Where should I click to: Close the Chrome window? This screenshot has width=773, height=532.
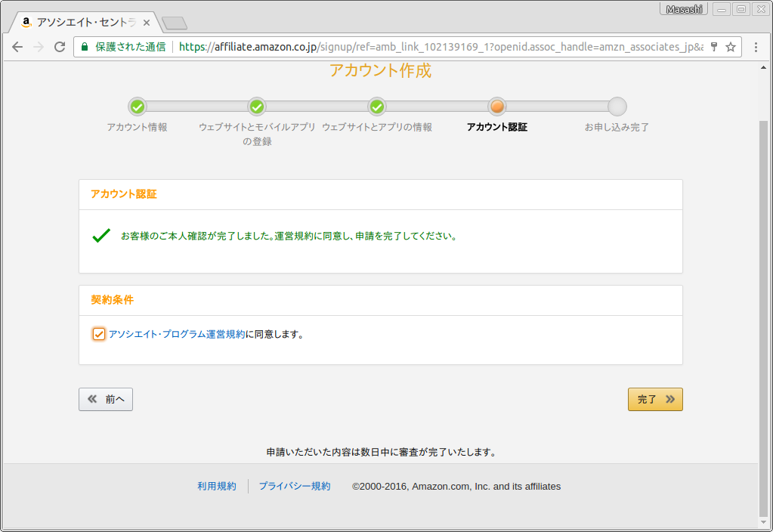pyautogui.click(x=761, y=9)
